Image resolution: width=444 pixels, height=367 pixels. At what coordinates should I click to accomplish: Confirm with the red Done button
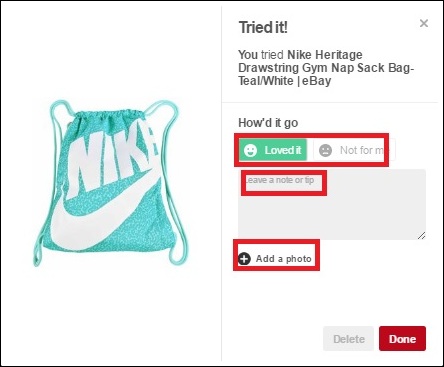[x=402, y=339]
